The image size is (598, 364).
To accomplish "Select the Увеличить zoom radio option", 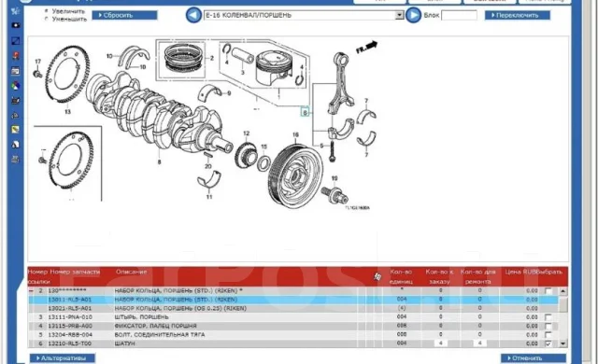I will (x=47, y=11).
